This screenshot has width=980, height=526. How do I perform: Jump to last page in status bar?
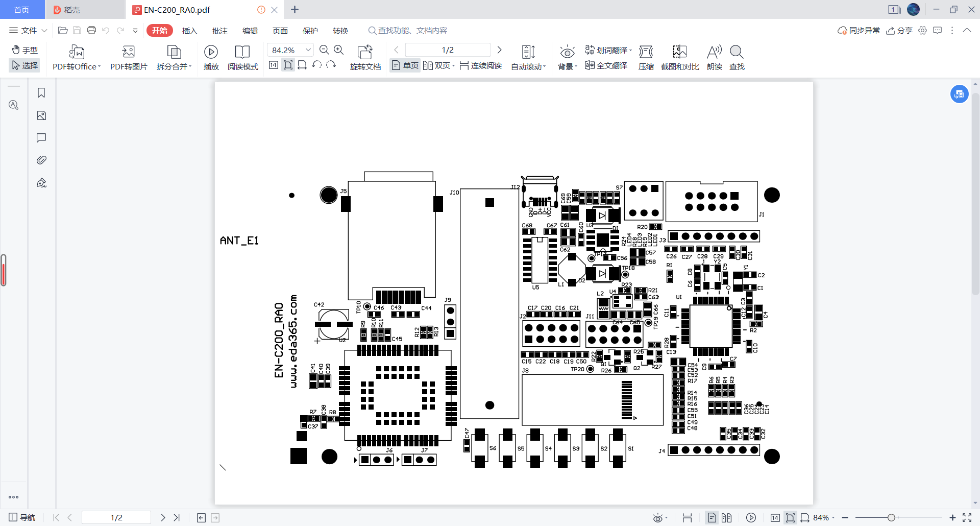(x=177, y=518)
